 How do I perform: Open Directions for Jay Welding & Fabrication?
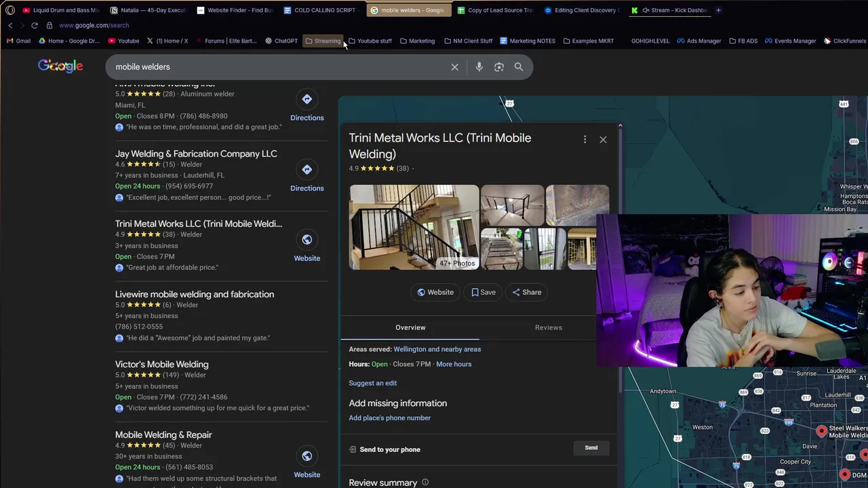pyautogui.click(x=307, y=177)
